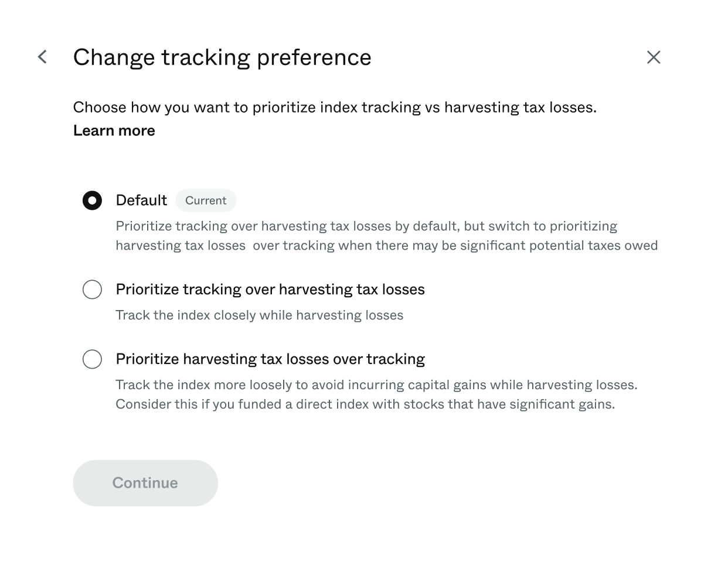Click the Default option label
The image size is (728, 565).
(x=141, y=200)
